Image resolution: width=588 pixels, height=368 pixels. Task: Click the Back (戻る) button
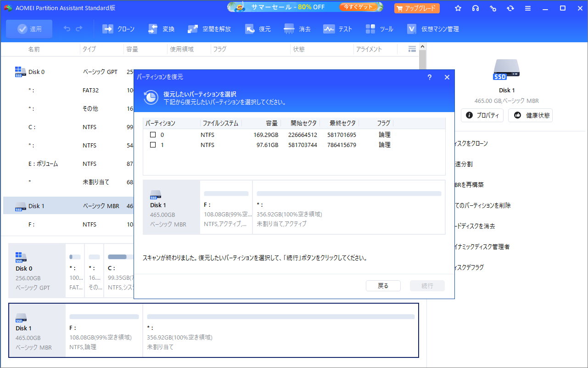(383, 286)
